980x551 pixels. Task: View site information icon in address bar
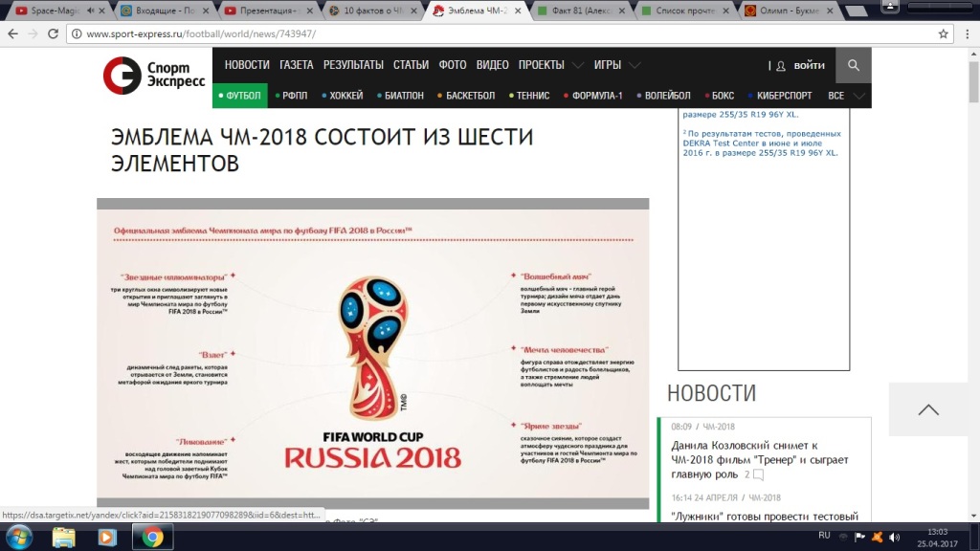[x=77, y=33]
